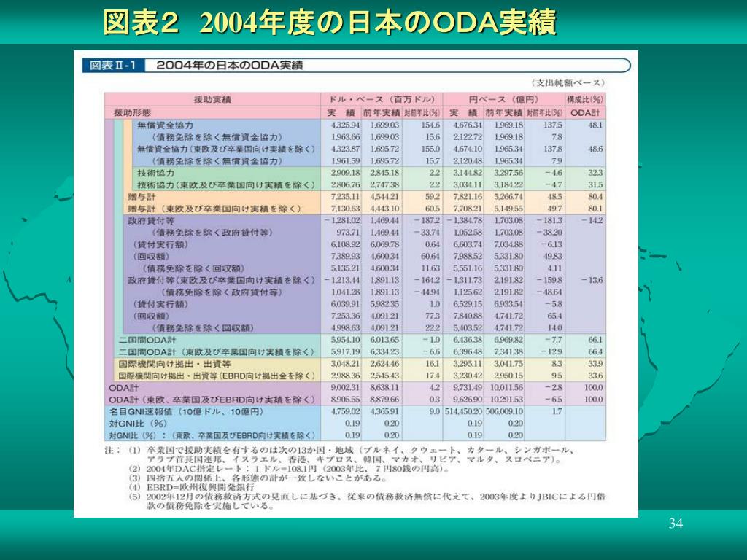
Task: Click the share value 33.9
Action: pos(595,364)
